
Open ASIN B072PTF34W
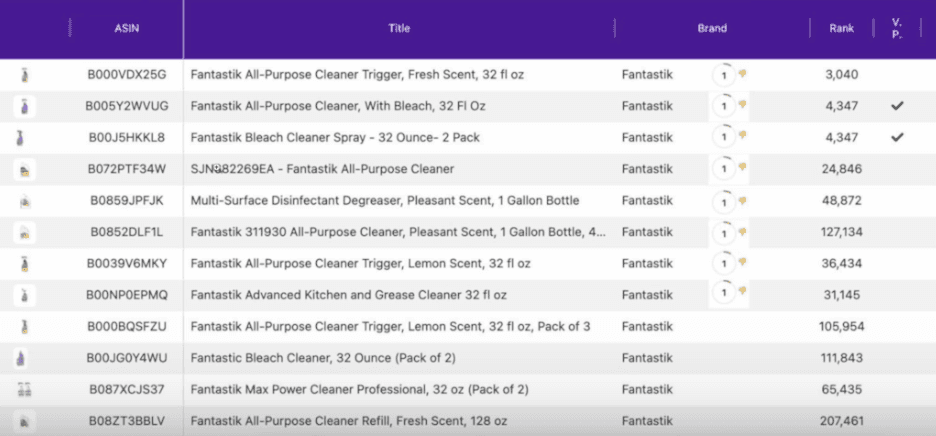[126, 169]
